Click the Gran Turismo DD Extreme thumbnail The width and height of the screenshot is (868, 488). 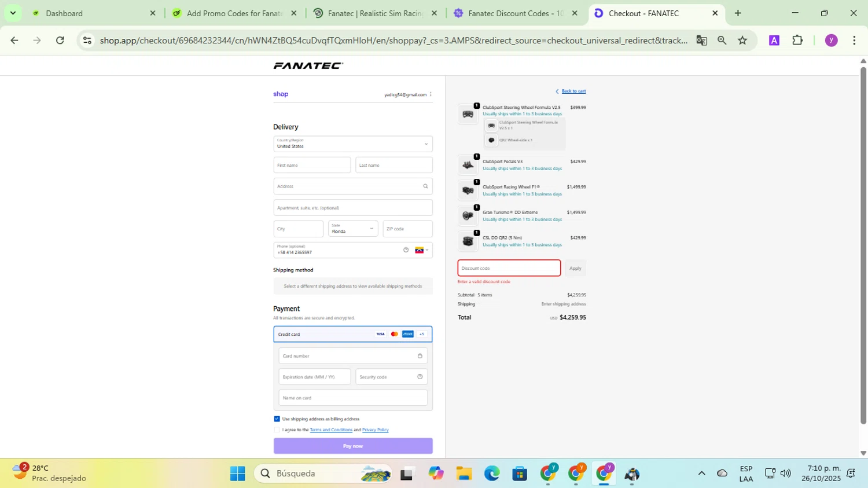pos(468,216)
